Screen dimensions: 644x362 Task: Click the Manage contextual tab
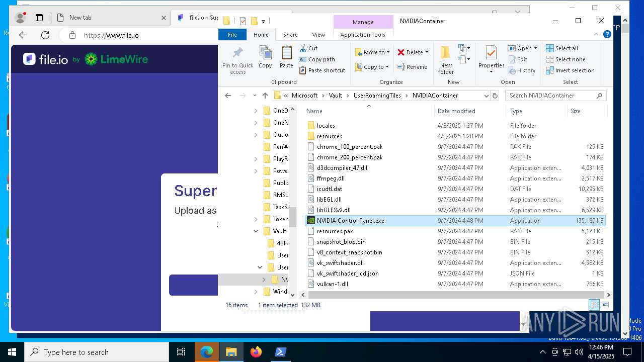pyautogui.click(x=363, y=22)
